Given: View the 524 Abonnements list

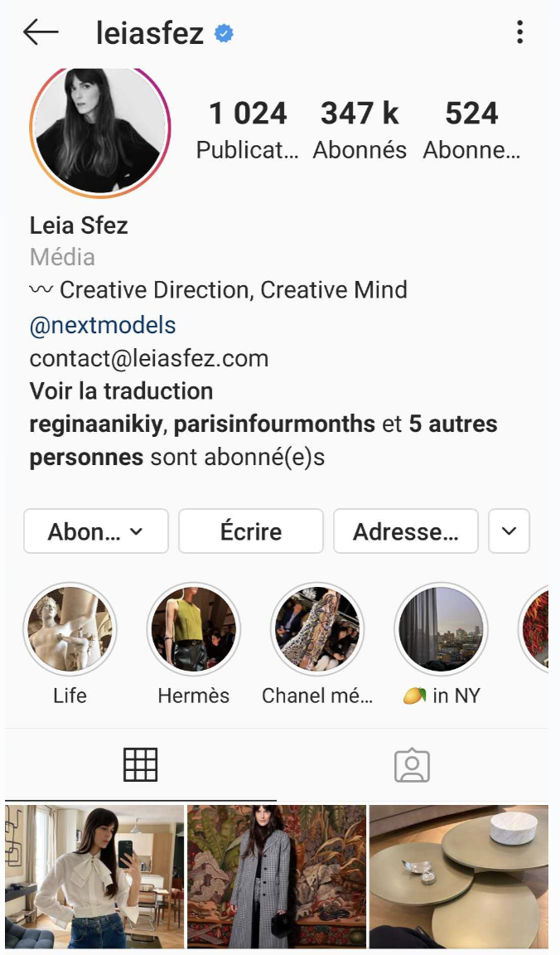Looking at the screenshot, I should [x=471, y=128].
